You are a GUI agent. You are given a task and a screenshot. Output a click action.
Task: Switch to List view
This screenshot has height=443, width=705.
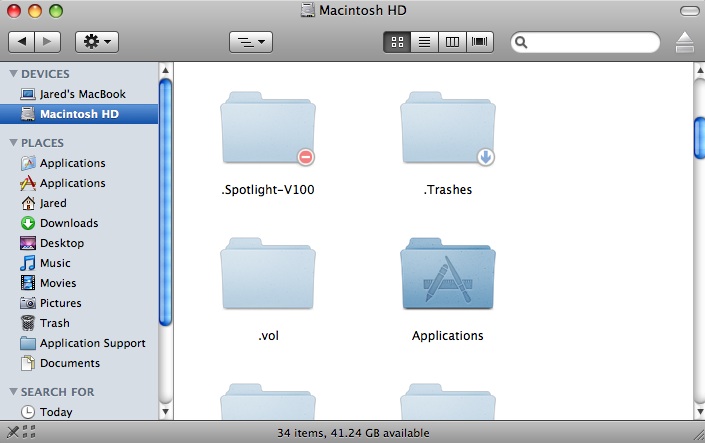coord(424,42)
